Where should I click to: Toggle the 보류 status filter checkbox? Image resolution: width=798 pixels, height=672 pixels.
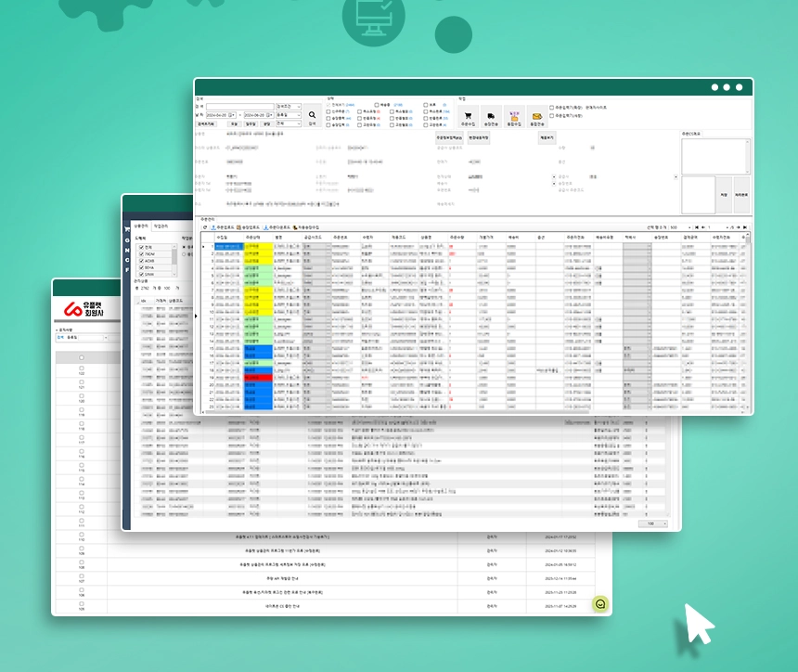[426, 105]
